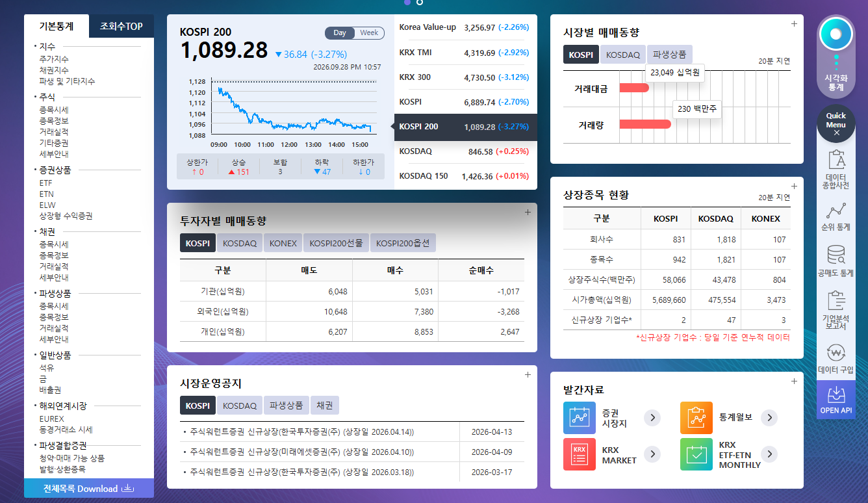Viewport: 868px width, 503px height.
Task: Open the 파생 및 기타지수 link
Action: point(67,81)
